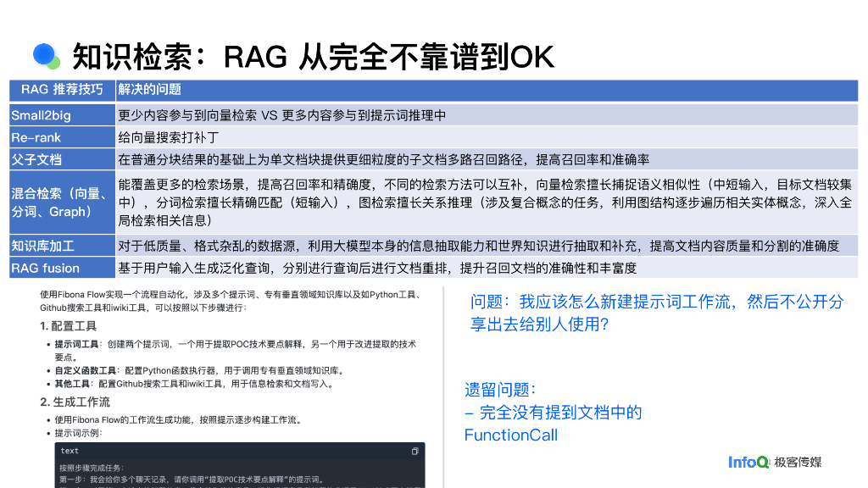The width and height of the screenshot is (868, 488).
Task: Click the '解决的问题' header cell
Action: click(487, 90)
